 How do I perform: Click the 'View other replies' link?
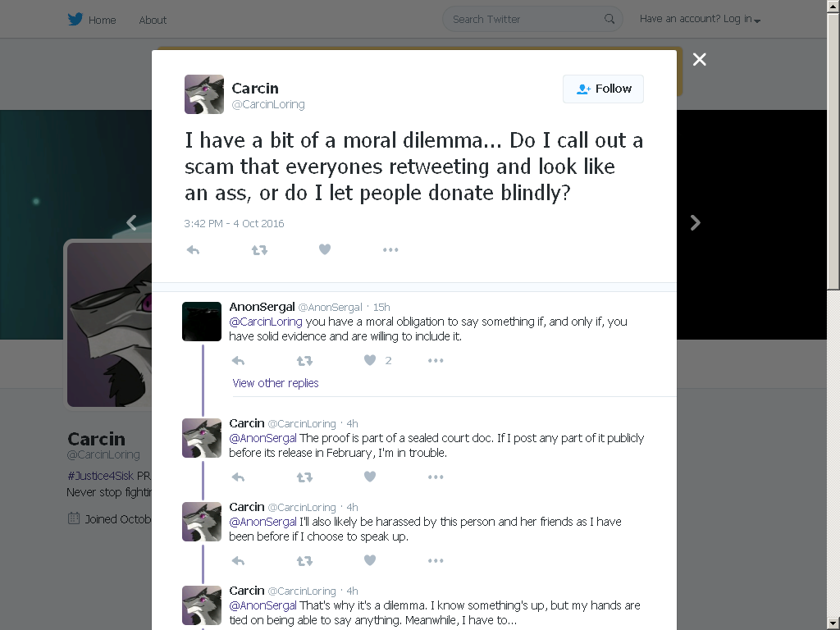pyautogui.click(x=276, y=383)
